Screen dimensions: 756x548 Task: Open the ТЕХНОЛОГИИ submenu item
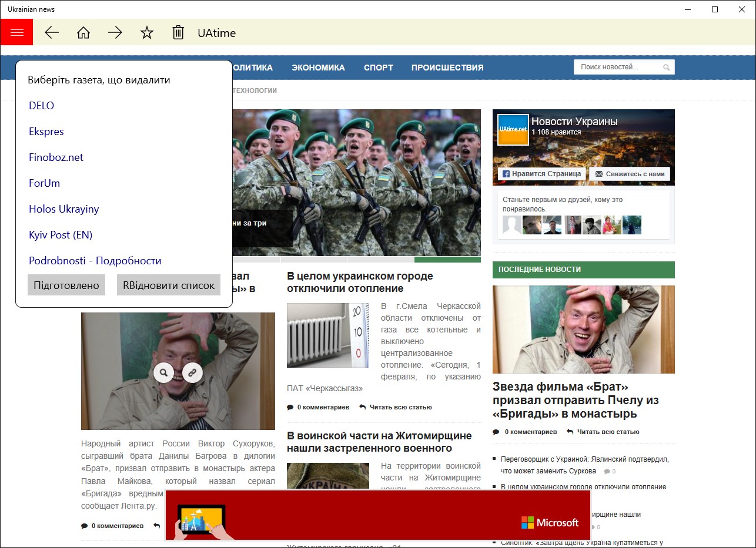(x=255, y=90)
